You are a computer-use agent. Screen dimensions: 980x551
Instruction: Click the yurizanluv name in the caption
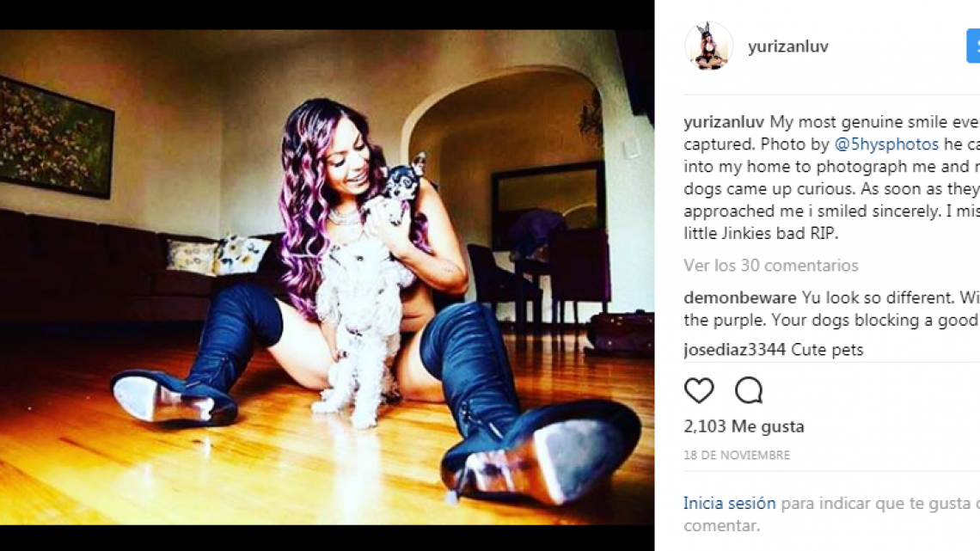(x=724, y=122)
